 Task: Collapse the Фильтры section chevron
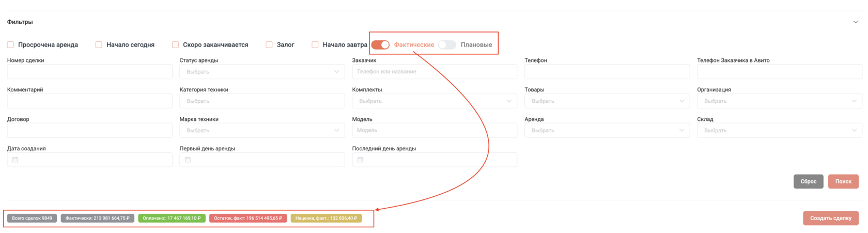coord(856,22)
